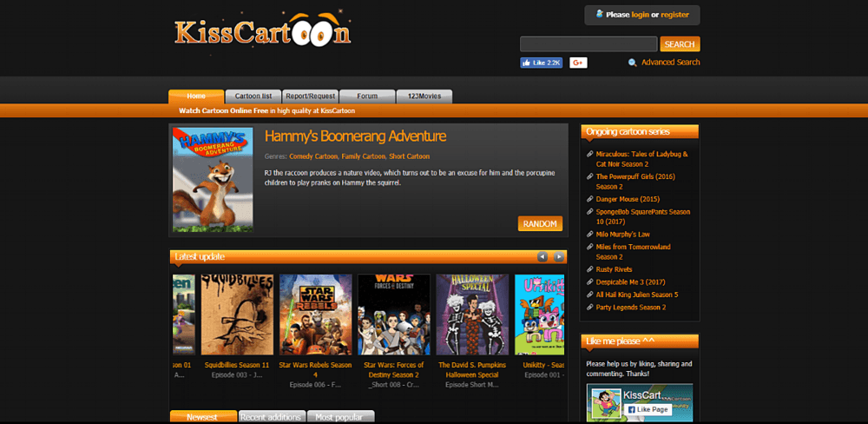This screenshot has width=868, height=424.
Task: Click the KissCartoon Facebook page avatar
Action: tap(605, 402)
